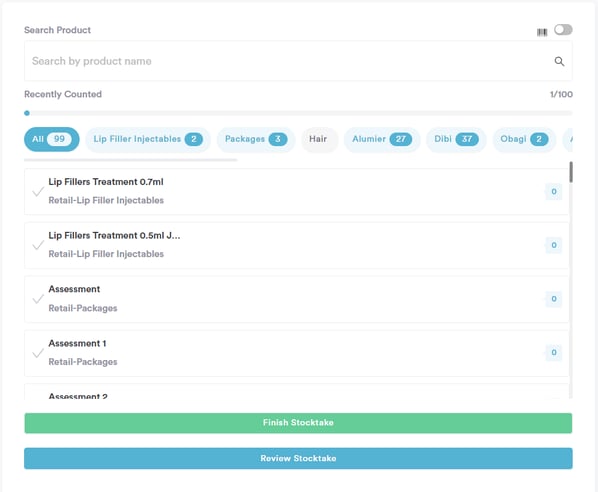Click the barcode scanner icon
Image resolution: width=598 pixels, height=492 pixels.
542,32
